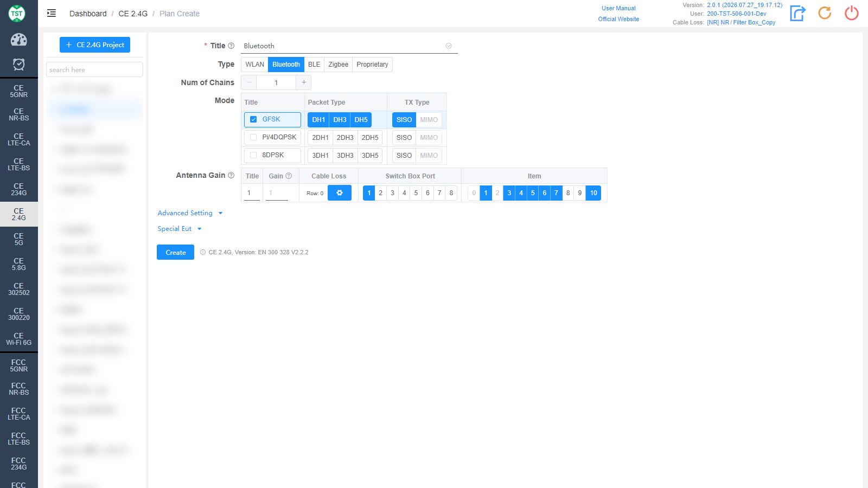This screenshot has width=868, height=488.
Task: Toggle item 10 in Item column
Action: pos(593,192)
